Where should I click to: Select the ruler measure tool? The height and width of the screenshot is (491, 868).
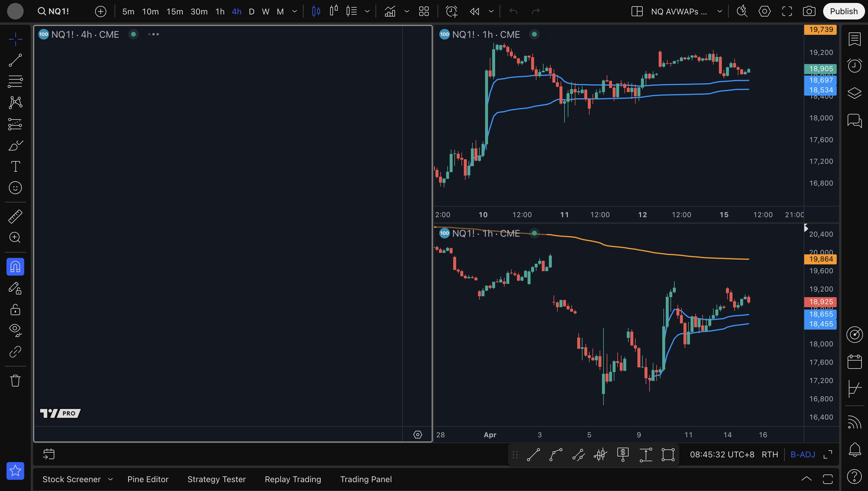15,217
